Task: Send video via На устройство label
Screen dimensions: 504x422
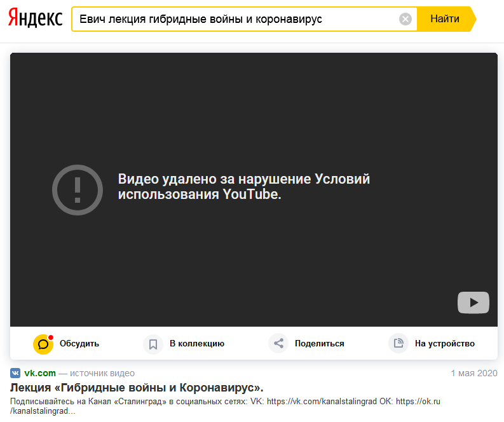Action: point(445,344)
